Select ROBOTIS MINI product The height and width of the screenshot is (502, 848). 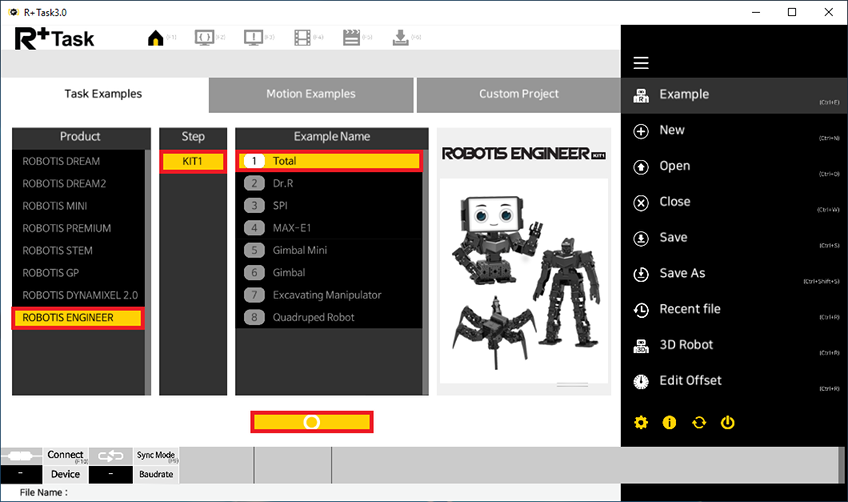tap(78, 206)
